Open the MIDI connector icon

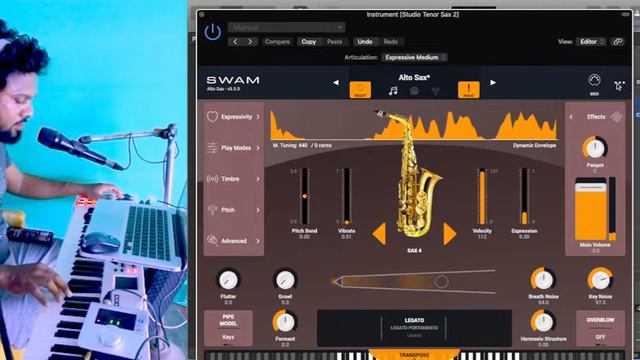594,81
